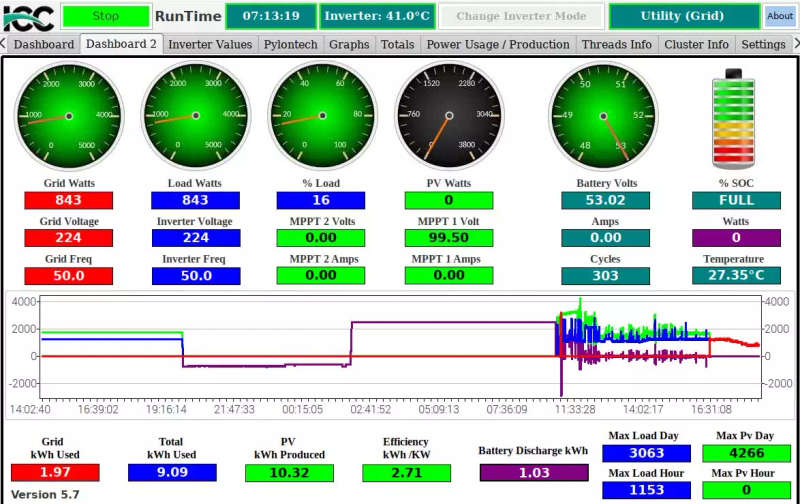Click the battery SOC icon
This screenshot has width=800, height=504.
tap(734, 118)
